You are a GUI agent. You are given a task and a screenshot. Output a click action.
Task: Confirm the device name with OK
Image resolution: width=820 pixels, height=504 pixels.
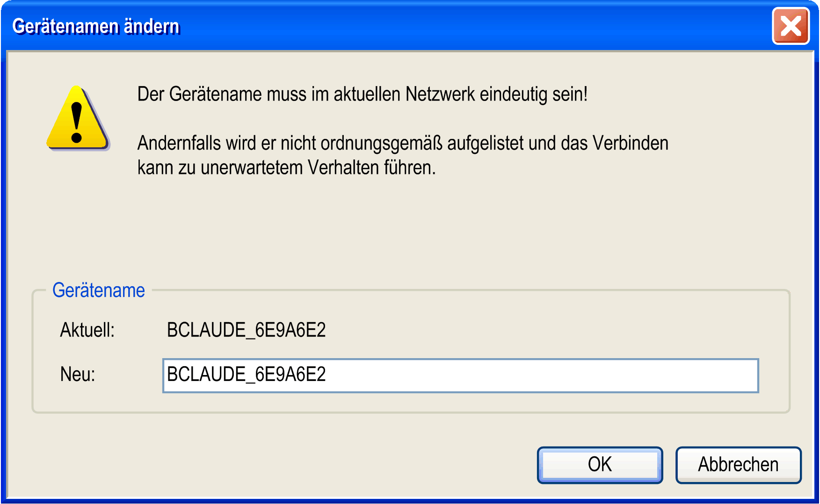pyautogui.click(x=600, y=465)
